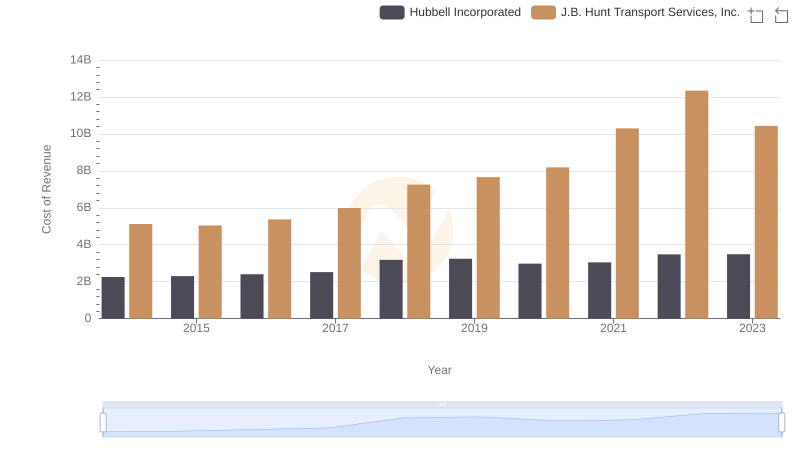The height and width of the screenshot is (461, 800).
Task: Click the 10B y-axis label
Action: pyautogui.click(x=81, y=134)
